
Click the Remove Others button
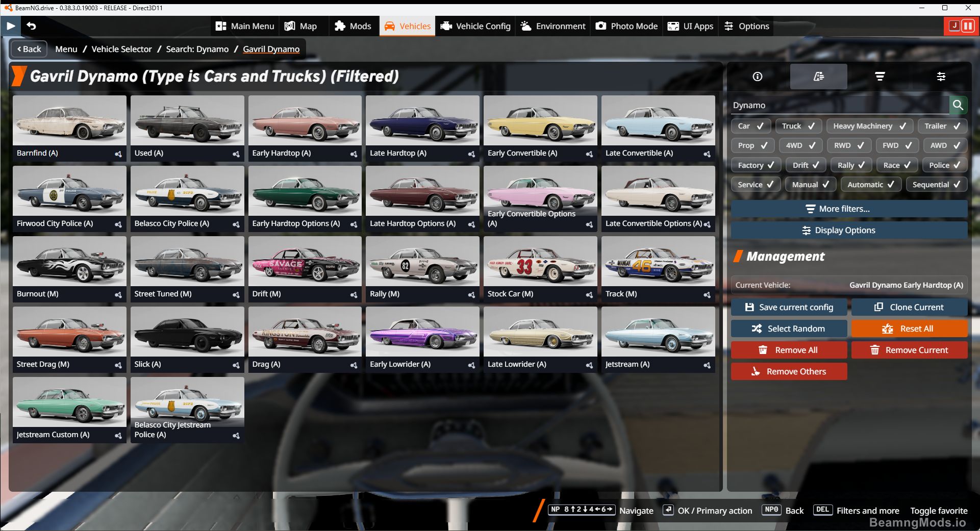pyautogui.click(x=789, y=371)
